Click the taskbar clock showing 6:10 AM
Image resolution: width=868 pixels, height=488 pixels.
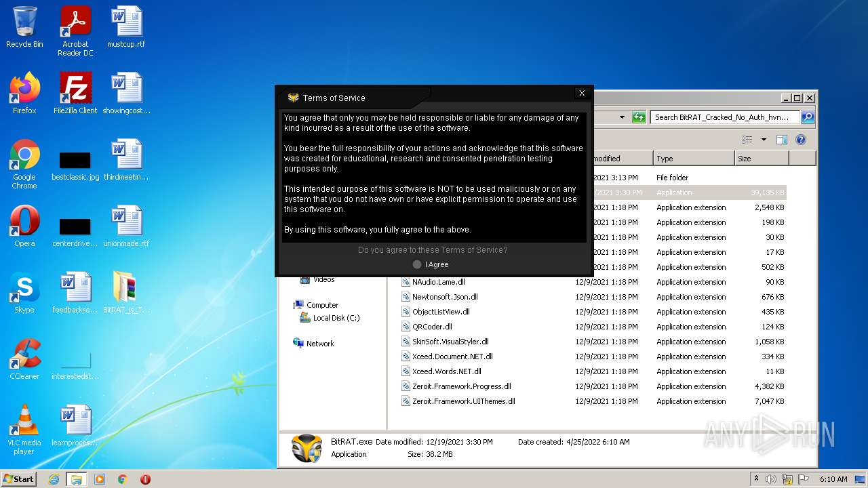[833, 479]
